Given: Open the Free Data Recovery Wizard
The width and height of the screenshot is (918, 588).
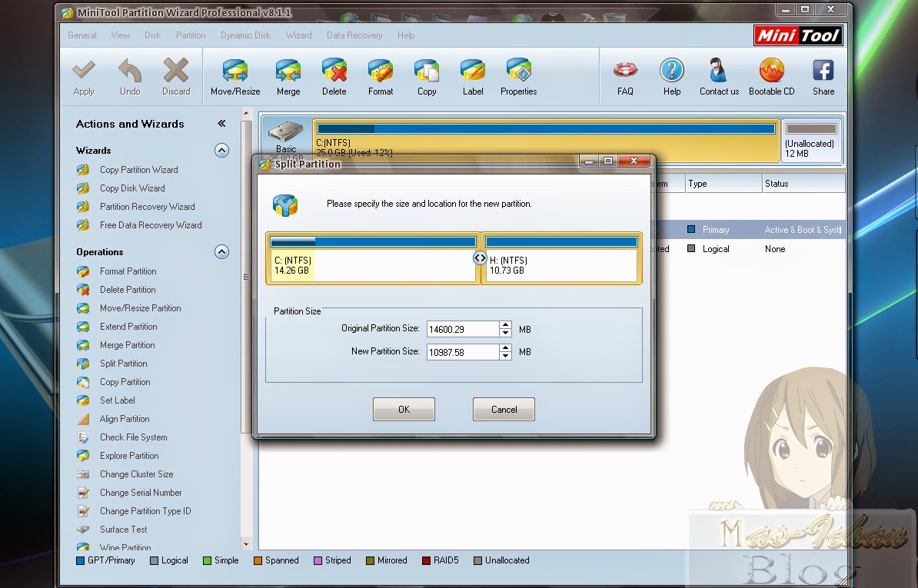Looking at the screenshot, I should pos(151,224).
